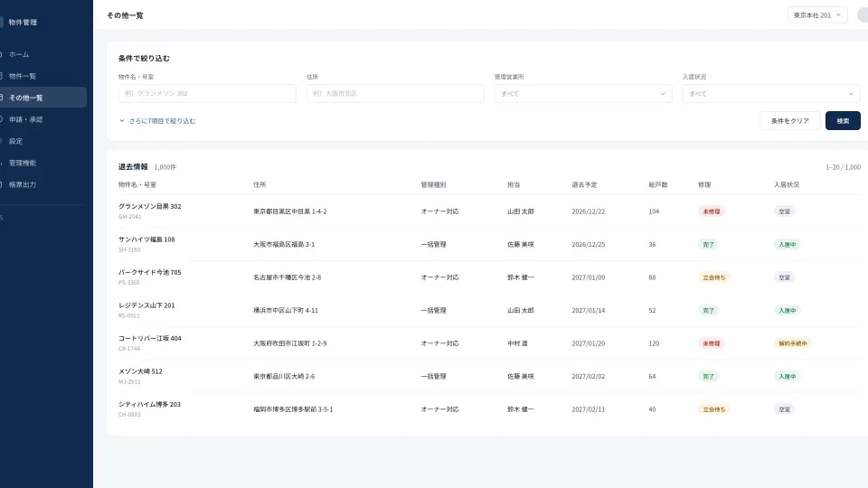Click the 住所 column header in the table
Viewport: 868px width, 488px height.
[259, 184]
